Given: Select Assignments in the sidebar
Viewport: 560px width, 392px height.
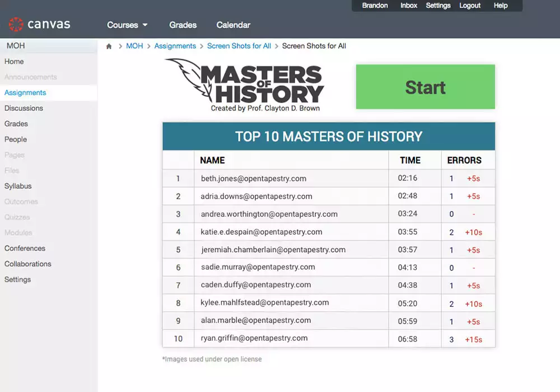Looking at the screenshot, I should pyautogui.click(x=25, y=93).
